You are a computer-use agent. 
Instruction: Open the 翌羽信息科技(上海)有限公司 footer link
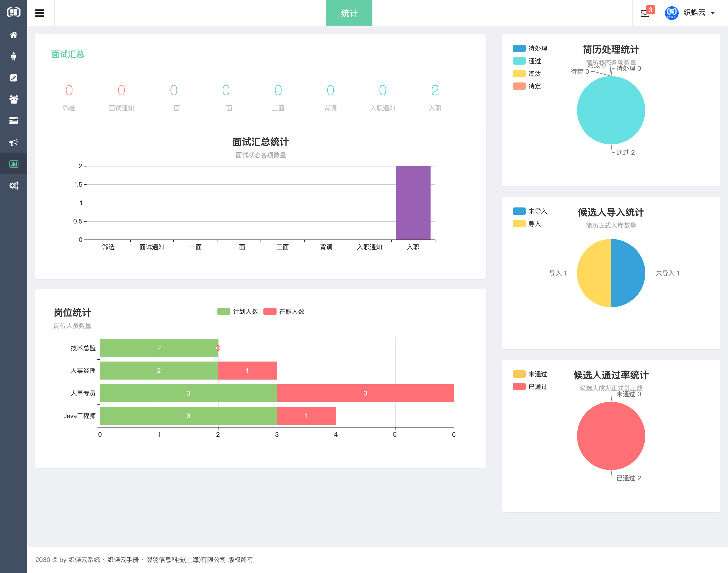pyautogui.click(x=186, y=560)
